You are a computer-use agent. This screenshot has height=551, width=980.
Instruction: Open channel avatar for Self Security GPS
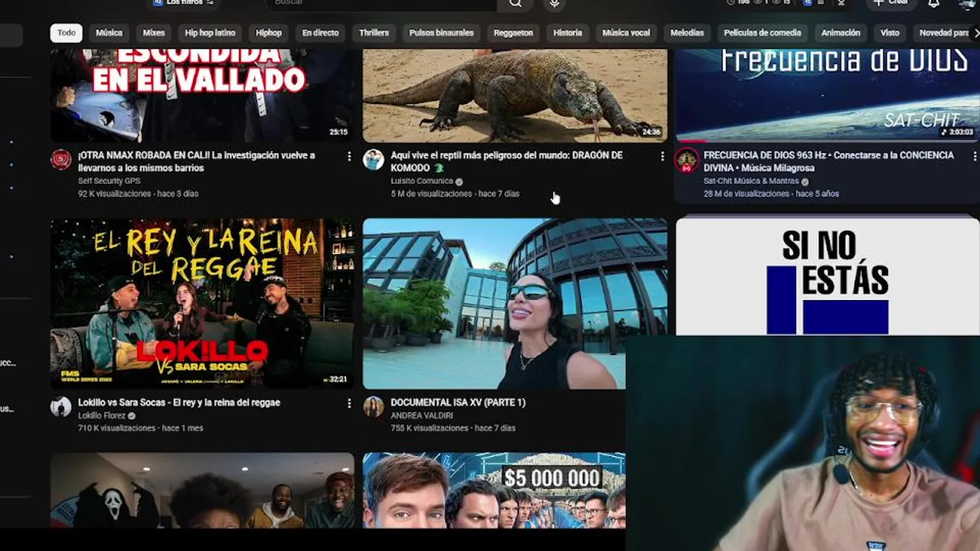point(61,160)
